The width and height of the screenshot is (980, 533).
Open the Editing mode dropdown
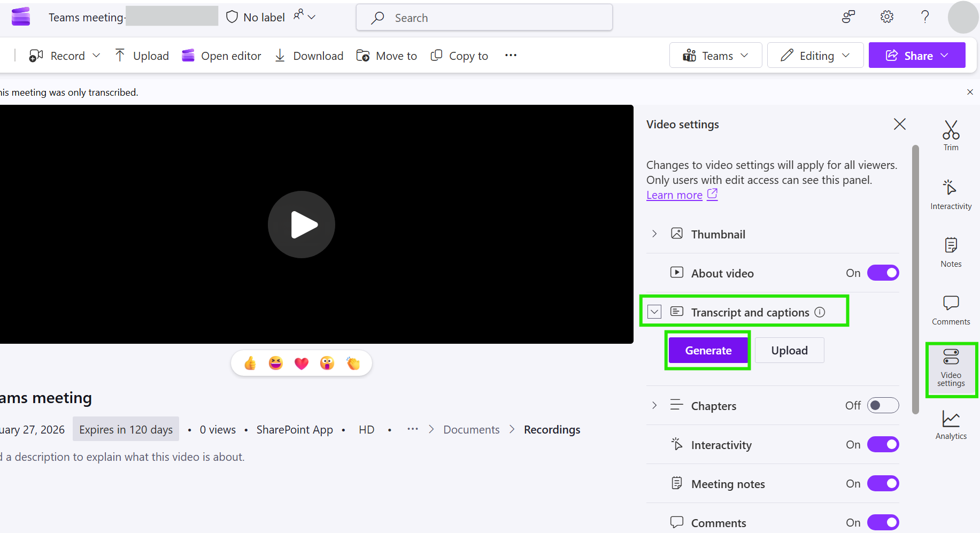pos(815,55)
